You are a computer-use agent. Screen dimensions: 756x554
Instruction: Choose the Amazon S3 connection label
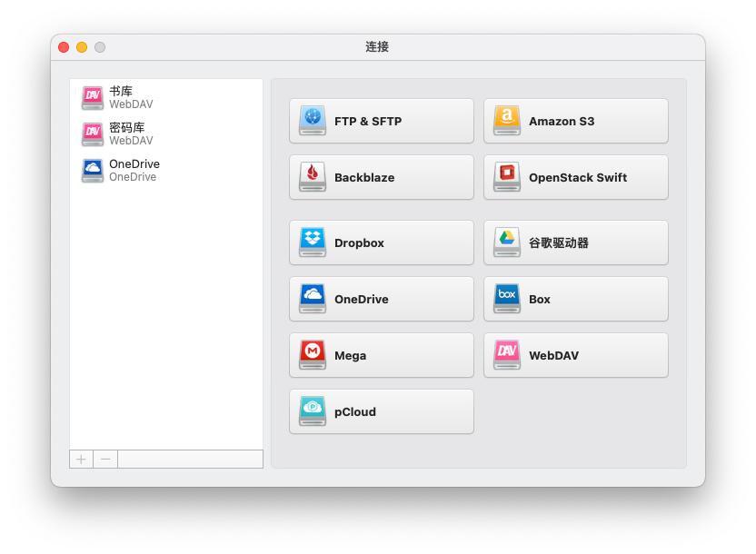pos(562,122)
